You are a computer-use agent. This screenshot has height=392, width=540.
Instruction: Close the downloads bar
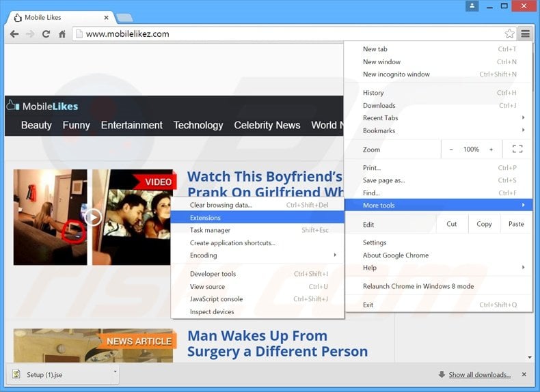coord(524,374)
